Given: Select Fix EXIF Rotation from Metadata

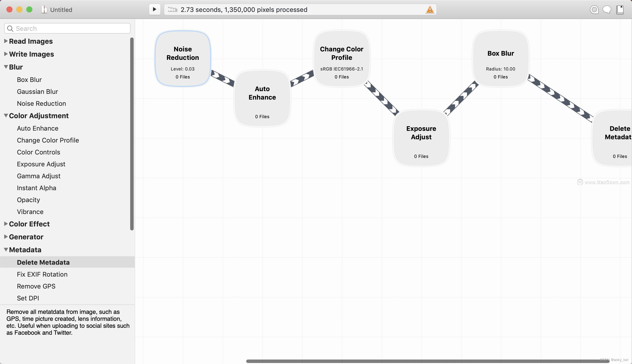Looking at the screenshot, I should (42, 274).
